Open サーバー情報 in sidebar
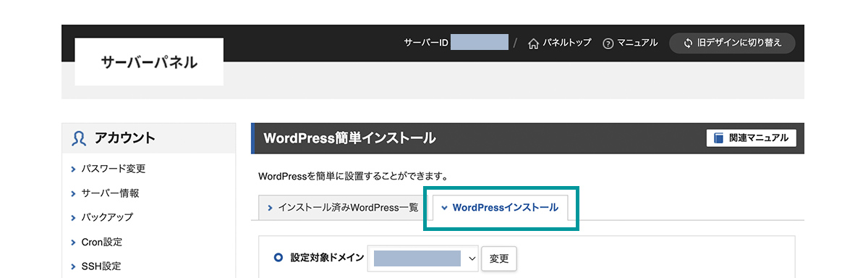The image size is (868, 278). 110,193
